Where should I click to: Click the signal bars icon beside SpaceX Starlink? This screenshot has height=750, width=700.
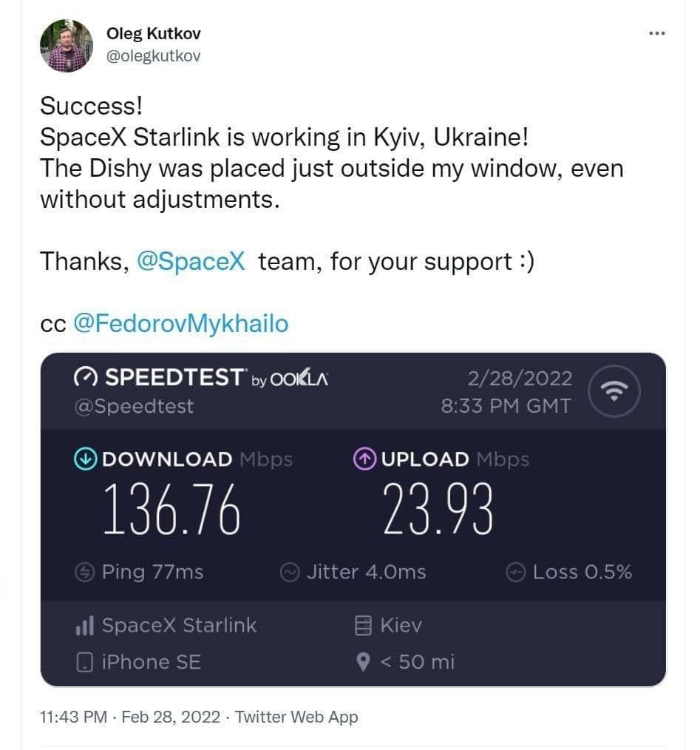point(85,626)
